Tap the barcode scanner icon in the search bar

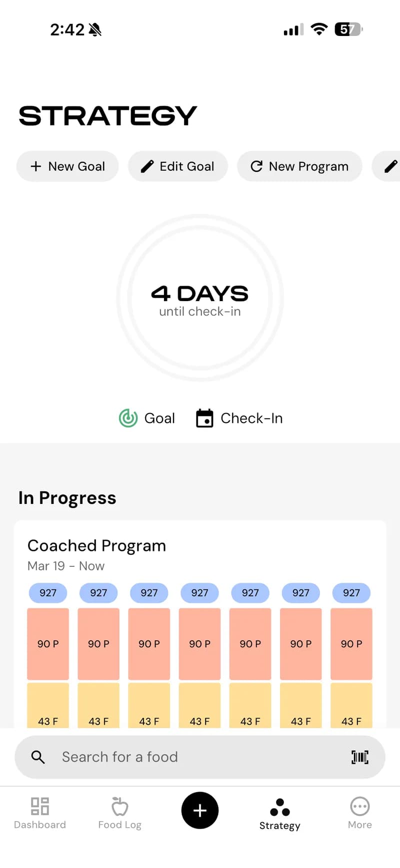[360, 757]
